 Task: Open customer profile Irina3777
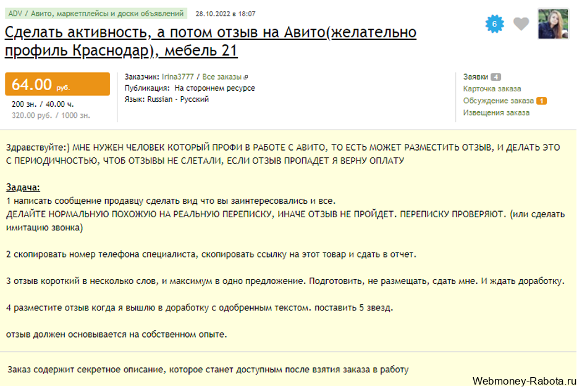[x=179, y=77]
